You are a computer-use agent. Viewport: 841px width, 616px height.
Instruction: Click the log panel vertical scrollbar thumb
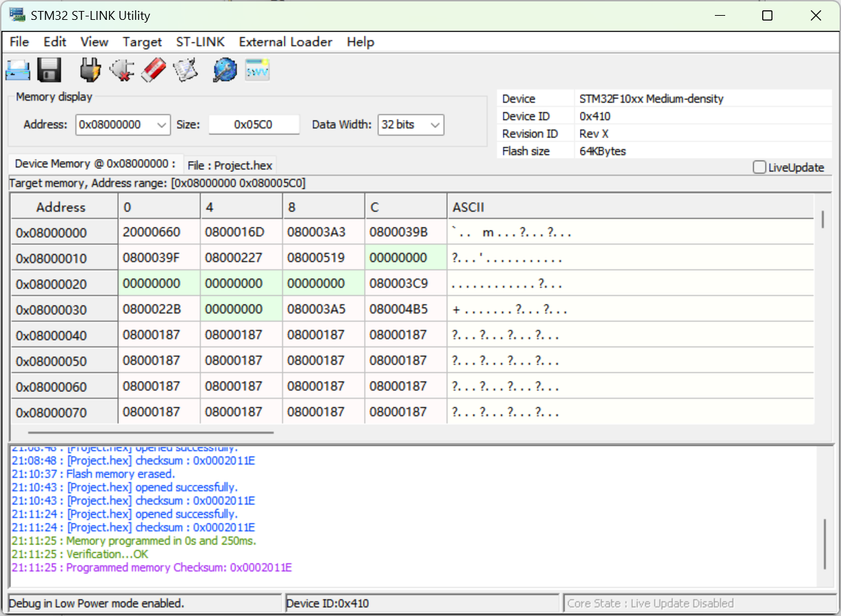pos(824,543)
